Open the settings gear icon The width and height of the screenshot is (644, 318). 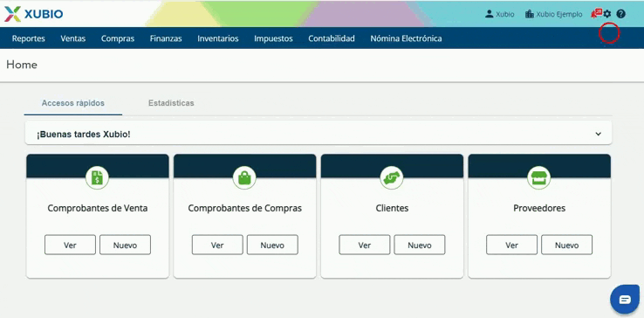[607, 14]
